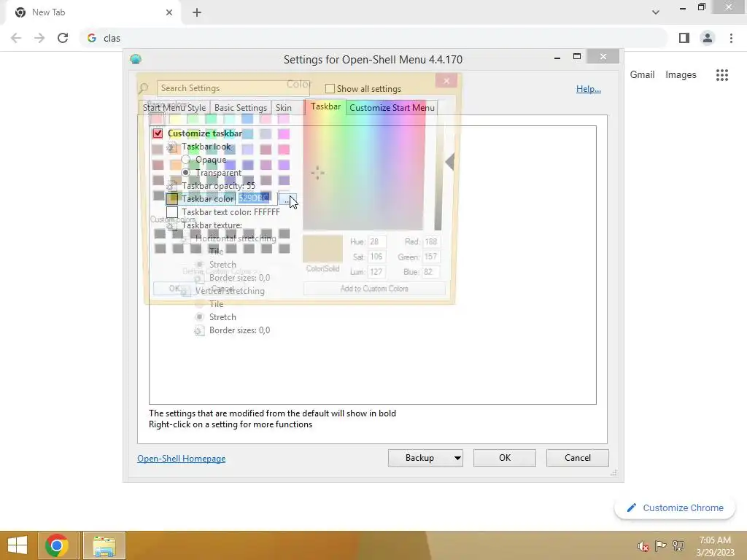
Task: Select Taskbar opacity: 55 setting
Action: point(218,186)
